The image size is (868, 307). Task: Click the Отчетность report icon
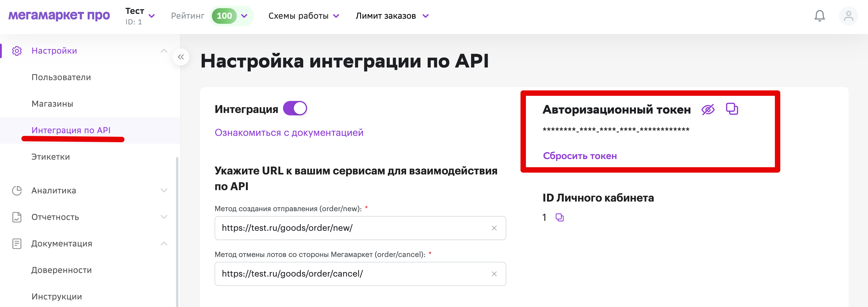17,217
